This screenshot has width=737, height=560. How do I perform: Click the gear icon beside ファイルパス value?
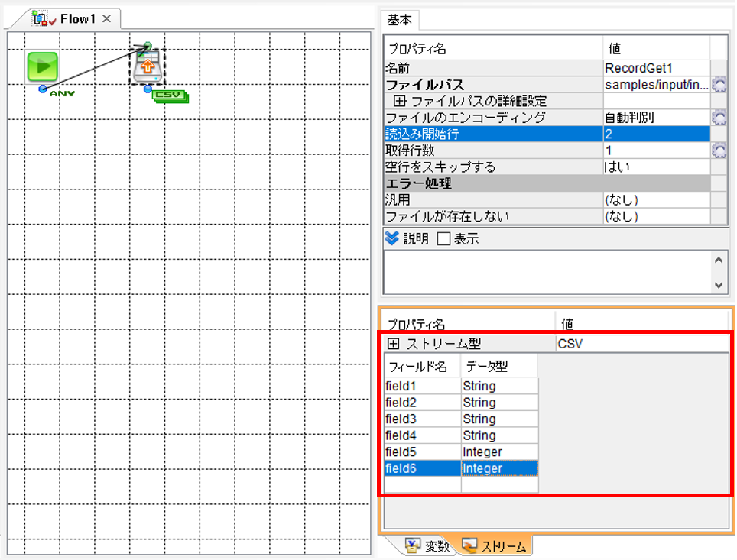click(x=719, y=85)
